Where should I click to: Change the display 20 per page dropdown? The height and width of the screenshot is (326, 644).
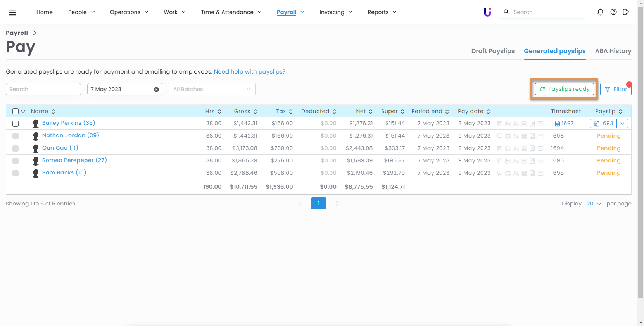tap(594, 204)
